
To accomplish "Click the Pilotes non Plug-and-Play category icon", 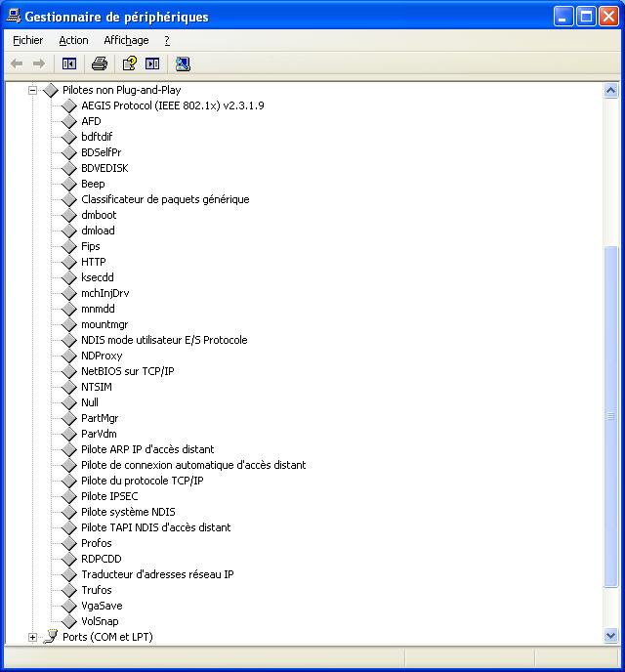I will tap(51, 90).
